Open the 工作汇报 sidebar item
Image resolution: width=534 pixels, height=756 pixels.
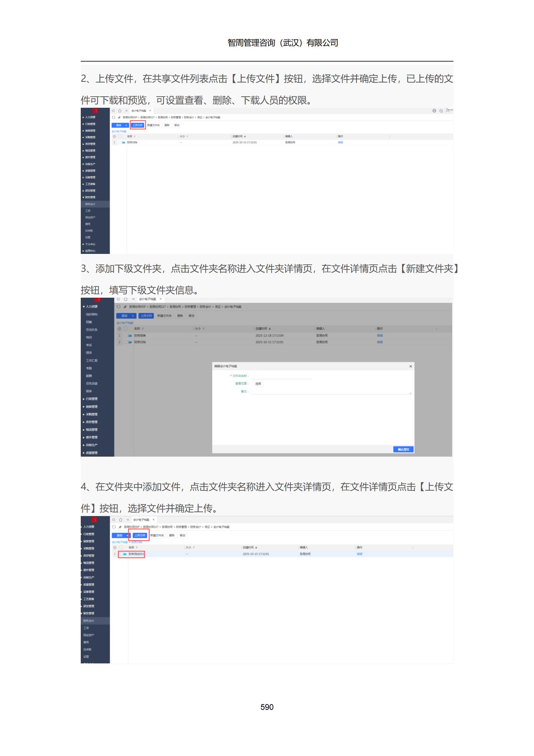point(92,361)
